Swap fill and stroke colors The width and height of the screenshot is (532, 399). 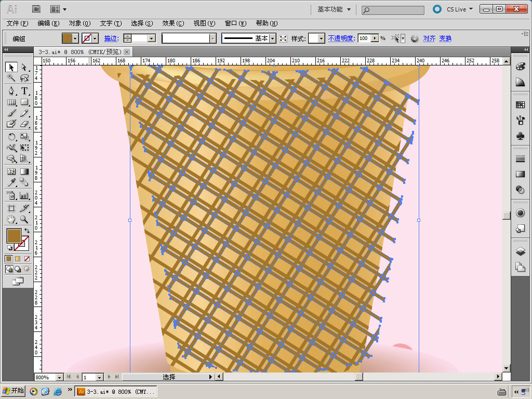pyautogui.click(x=27, y=231)
